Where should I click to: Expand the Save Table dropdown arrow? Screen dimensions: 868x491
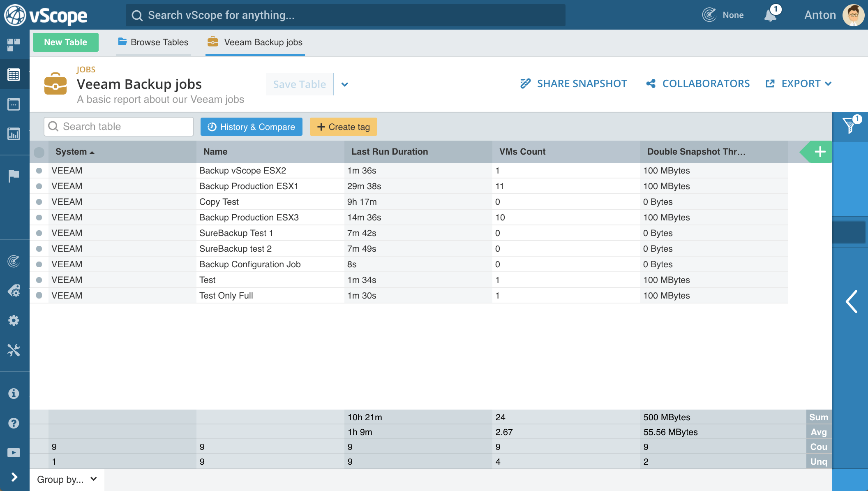tap(344, 84)
